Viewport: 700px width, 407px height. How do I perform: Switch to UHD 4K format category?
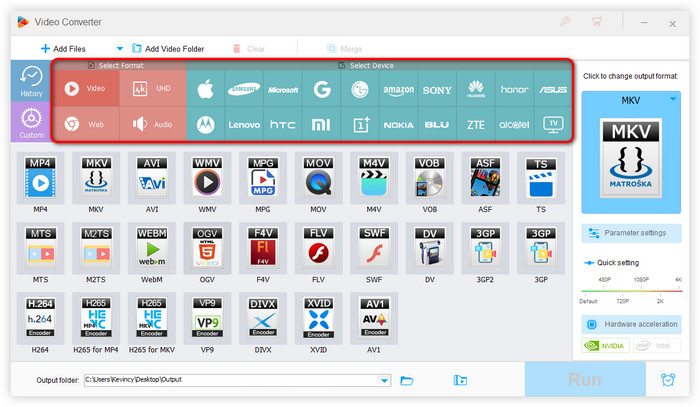click(x=153, y=88)
